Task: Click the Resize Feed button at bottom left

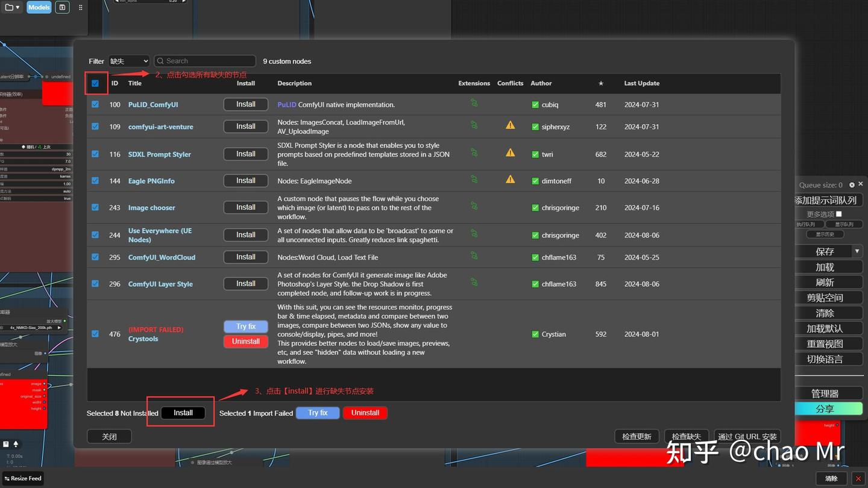Action: [x=23, y=478]
